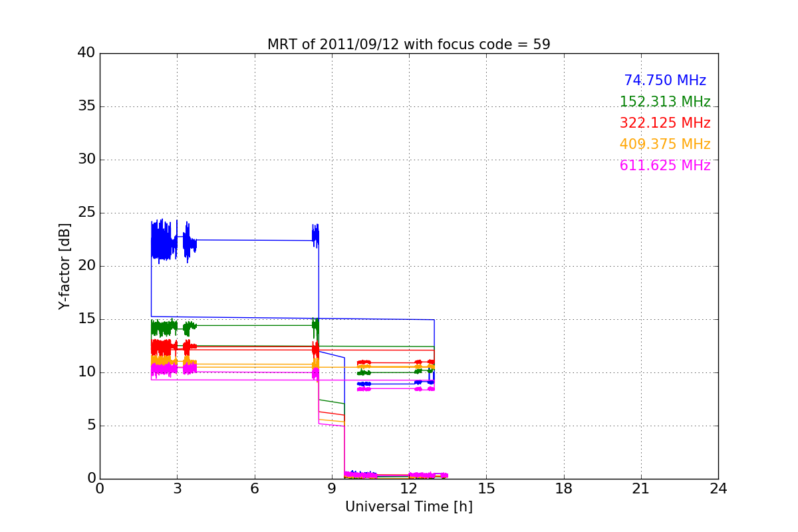
Task: Click the 611.625 MHz legend label
Action: click(x=665, y=166)
